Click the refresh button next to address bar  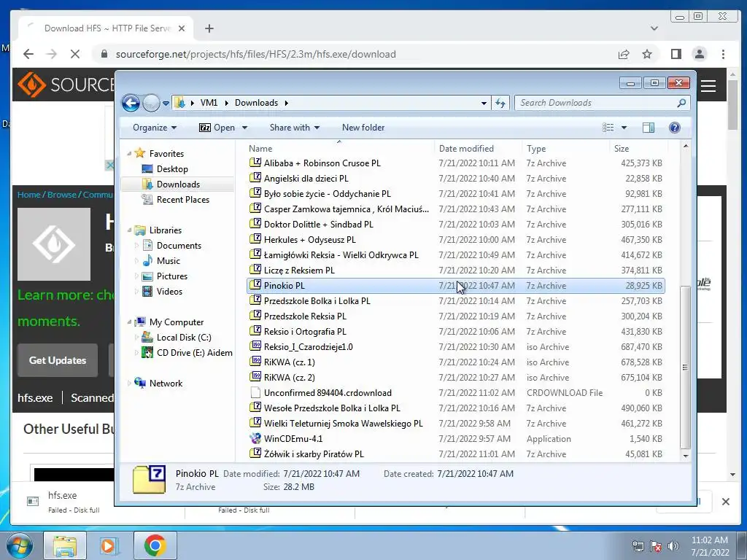coord(500,103)
